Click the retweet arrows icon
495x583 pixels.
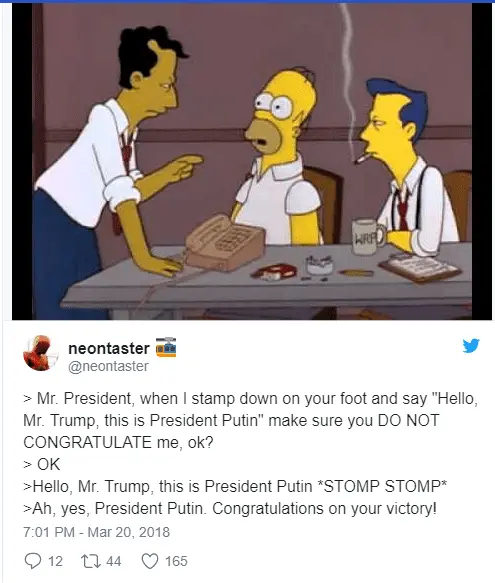(91, 561)
